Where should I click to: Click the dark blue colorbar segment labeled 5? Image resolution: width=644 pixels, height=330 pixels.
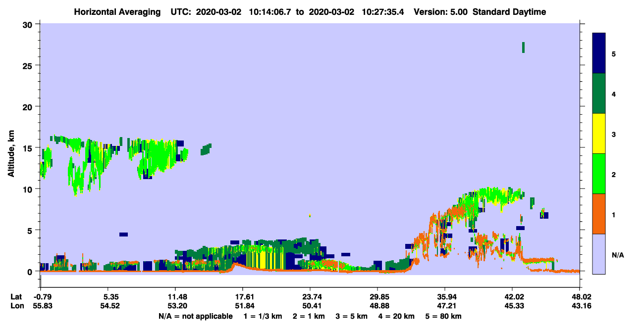point(599,53)
